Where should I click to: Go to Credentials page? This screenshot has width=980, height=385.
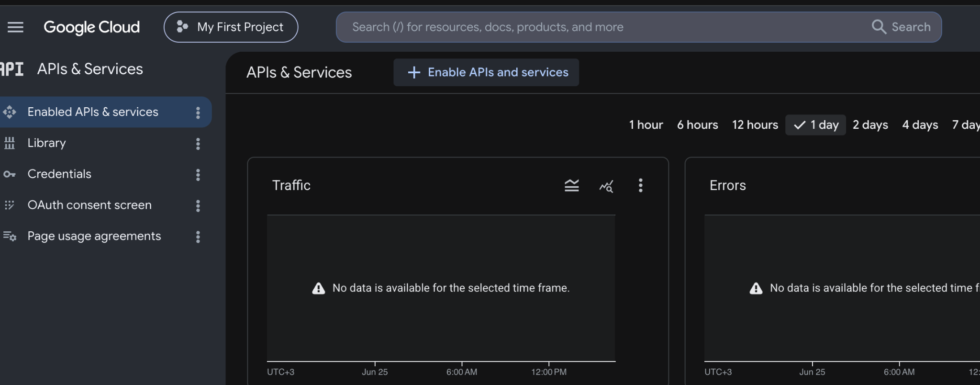point(59,174)
